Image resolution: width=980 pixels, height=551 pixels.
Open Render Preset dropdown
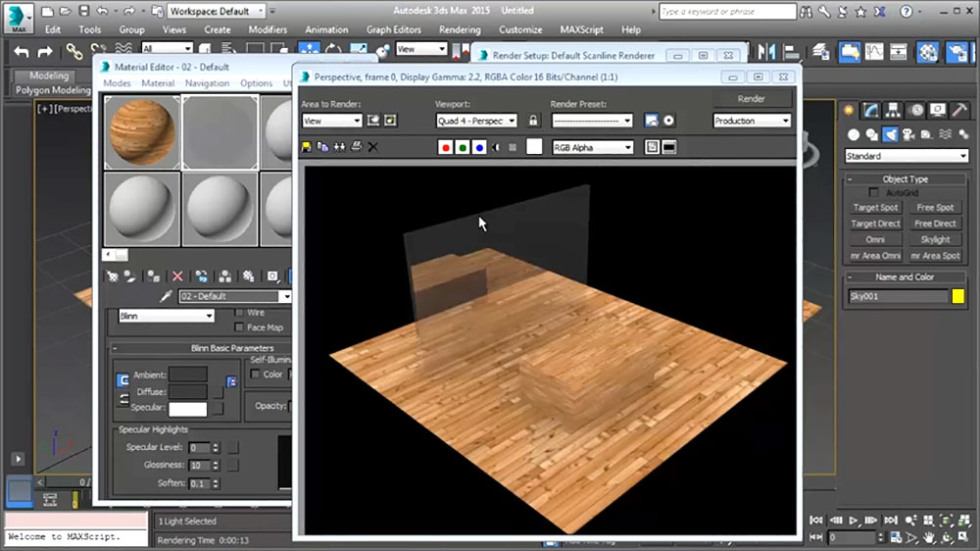(x=592, y=121)
